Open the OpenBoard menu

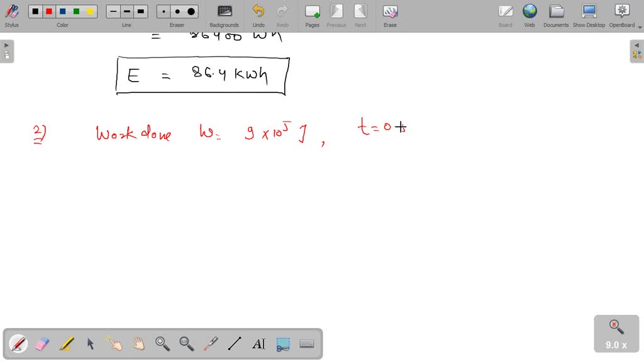[621, 15]
